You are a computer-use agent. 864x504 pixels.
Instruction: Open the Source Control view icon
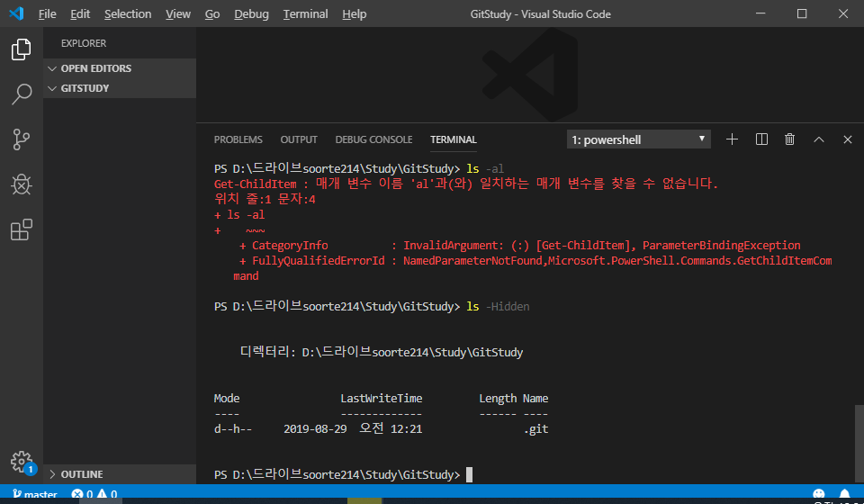(x=21, y=139)
